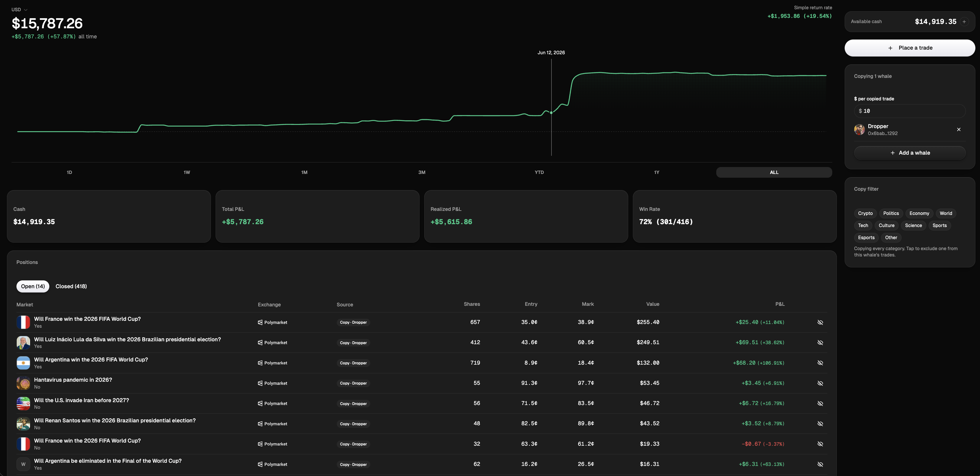
Task: Click Dropper's profile avatar
Action: pos(859,129)
